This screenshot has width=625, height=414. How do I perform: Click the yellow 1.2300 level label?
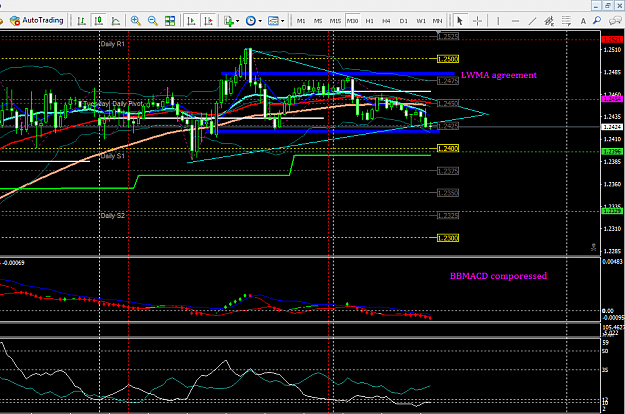[x=448, y=238]
